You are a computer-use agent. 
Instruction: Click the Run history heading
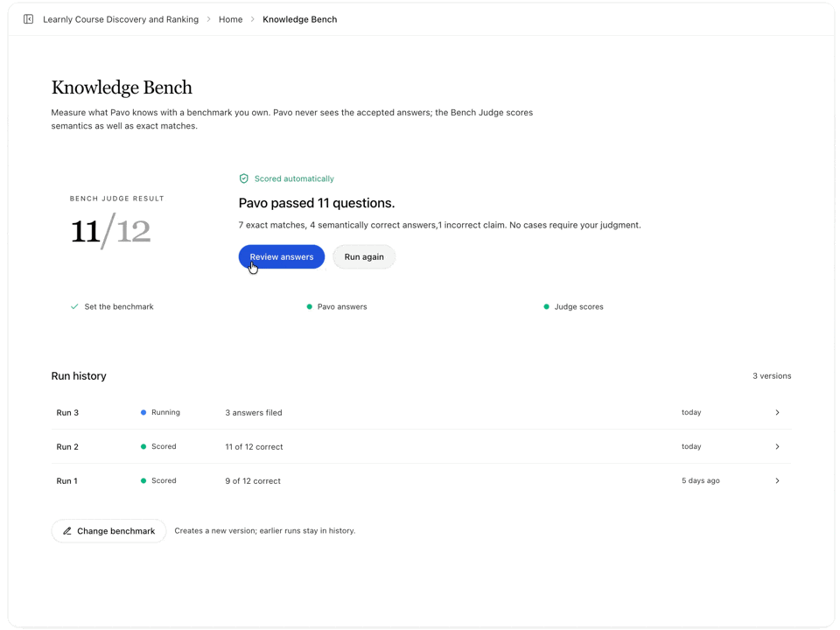click(x=79, y=375)
